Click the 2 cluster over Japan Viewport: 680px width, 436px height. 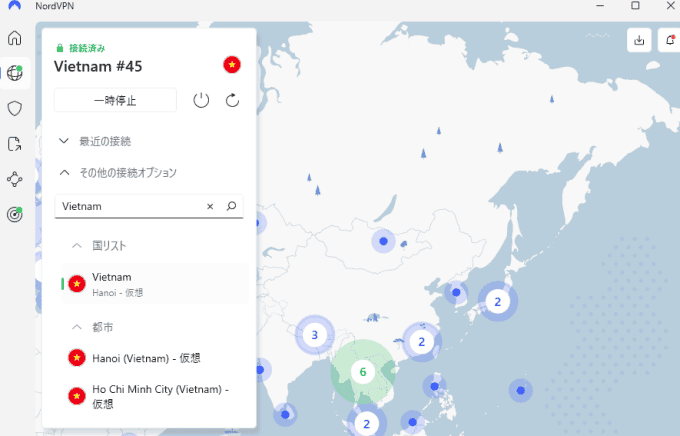click(x=498, y=302)
